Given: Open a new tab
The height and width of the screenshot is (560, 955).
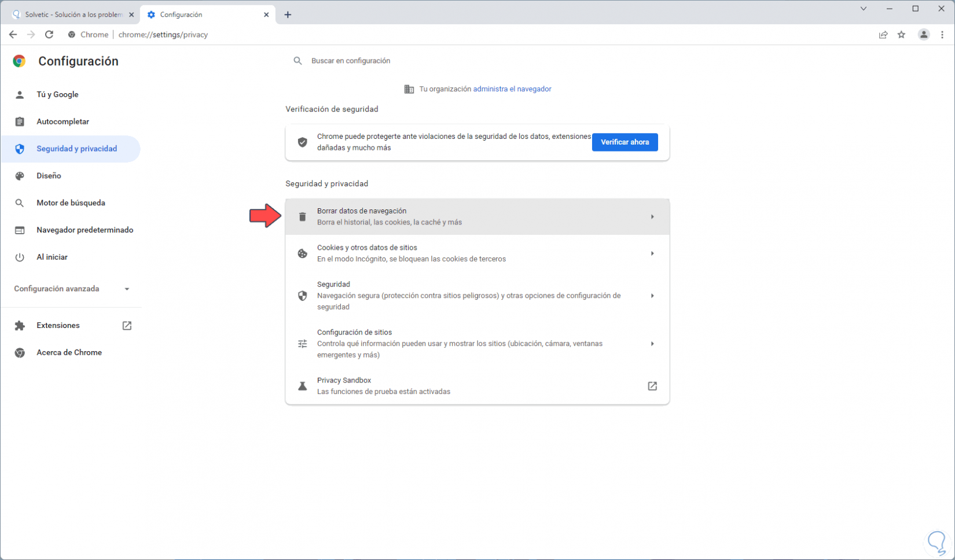Looking at the screenshot, I should [x=288, y=14].
